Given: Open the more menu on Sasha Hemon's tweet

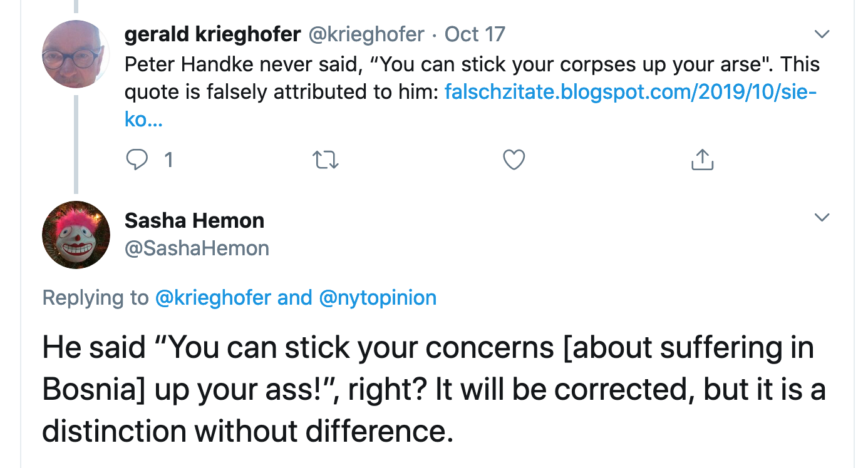Looking at the screenshot, I should [x=821, y=218].
